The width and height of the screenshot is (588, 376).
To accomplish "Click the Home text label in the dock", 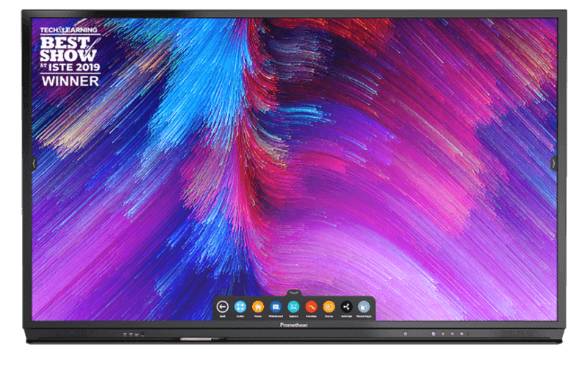I will [257, 316].
